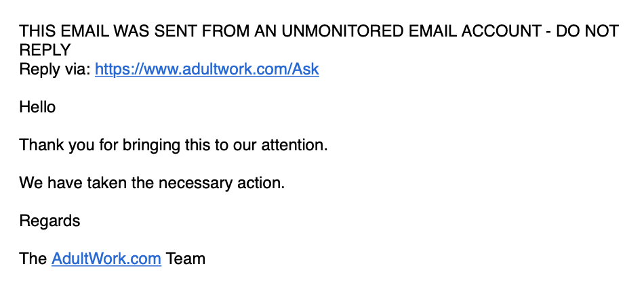Click the word 'Team' after the signature link

tap(185, 259)
